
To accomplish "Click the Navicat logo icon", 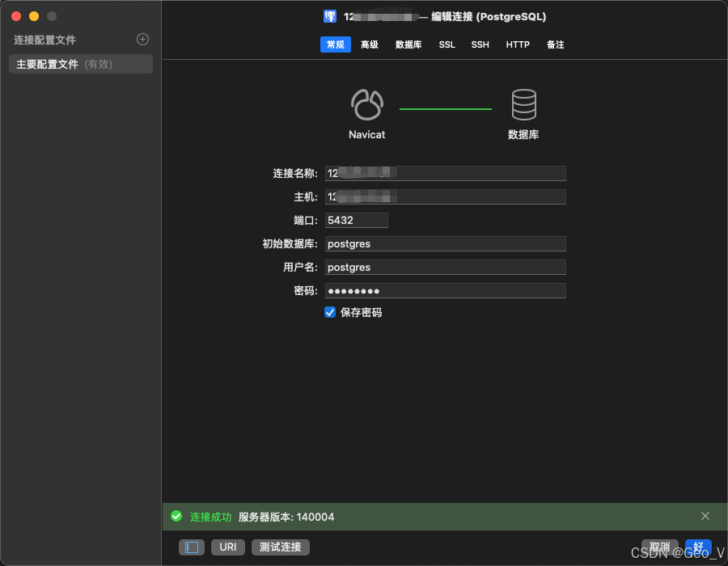I will pos(366,105).
